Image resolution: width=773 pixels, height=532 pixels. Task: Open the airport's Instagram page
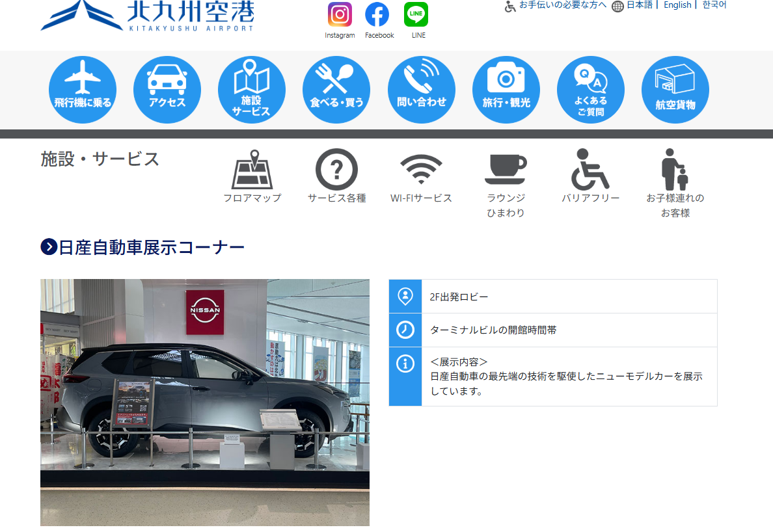click(340, 15)
